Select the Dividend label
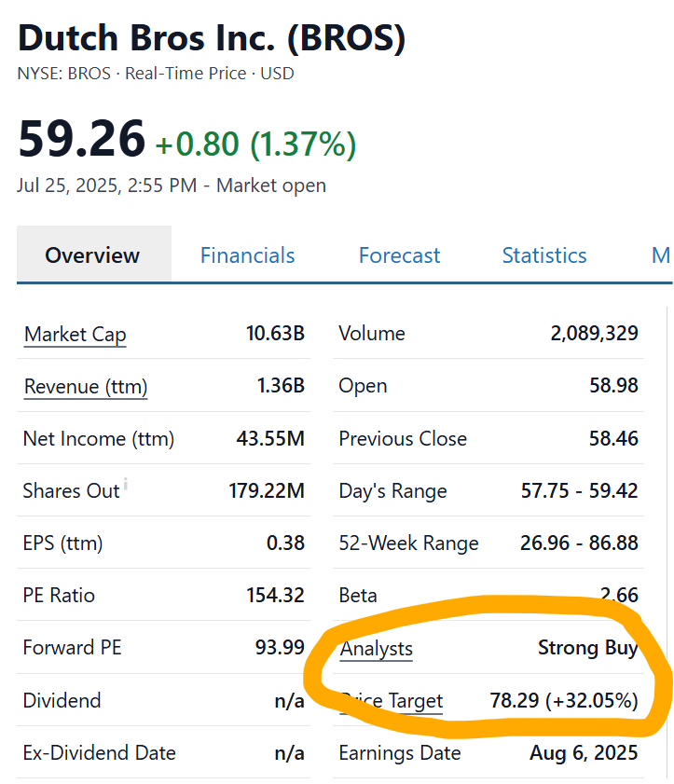The width and height of the screenshot is (674, 784). pos(62,700)
